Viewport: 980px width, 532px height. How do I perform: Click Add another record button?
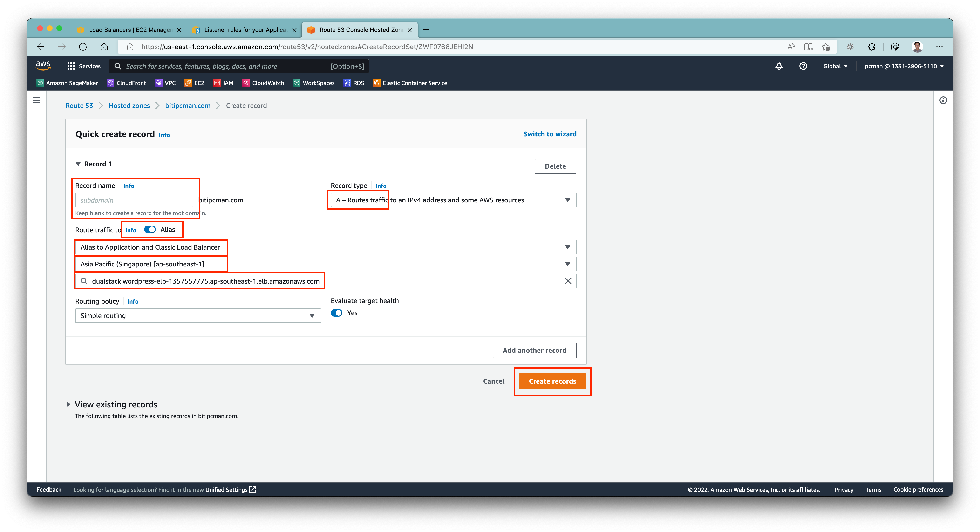[534, 350]
